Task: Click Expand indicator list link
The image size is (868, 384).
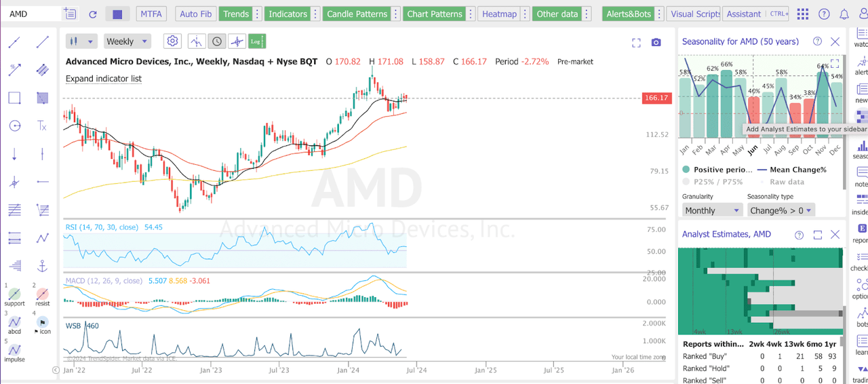Action: point(104,79)
